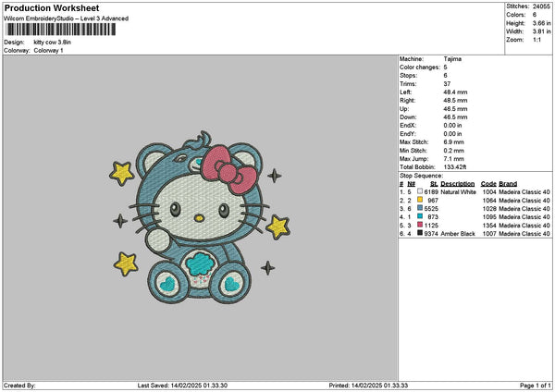The height and width of the screenshot is (392, 555).
Task: Click the EndY value 0.00 in
Action: tap(452, 134)
